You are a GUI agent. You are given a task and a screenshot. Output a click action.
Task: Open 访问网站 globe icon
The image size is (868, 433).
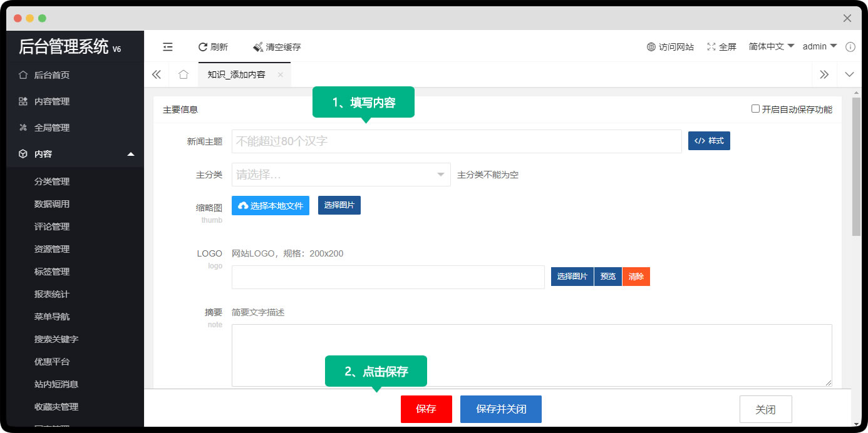click(x=651, y=47)
